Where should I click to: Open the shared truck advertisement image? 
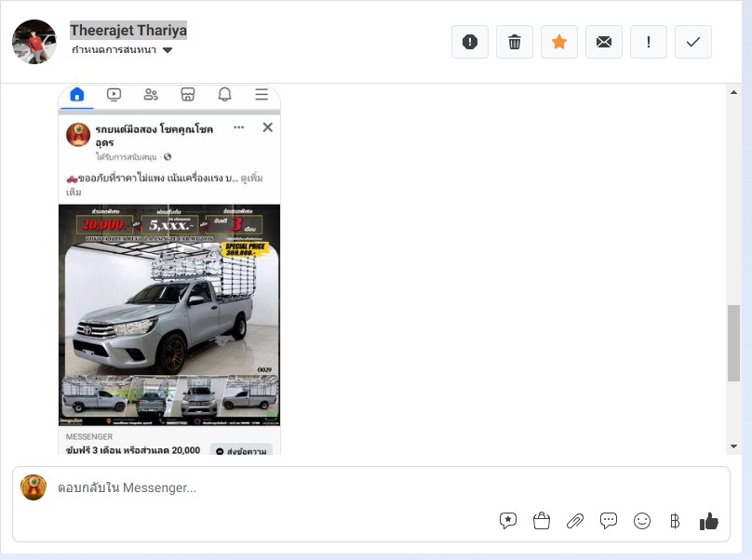point(169,314)
